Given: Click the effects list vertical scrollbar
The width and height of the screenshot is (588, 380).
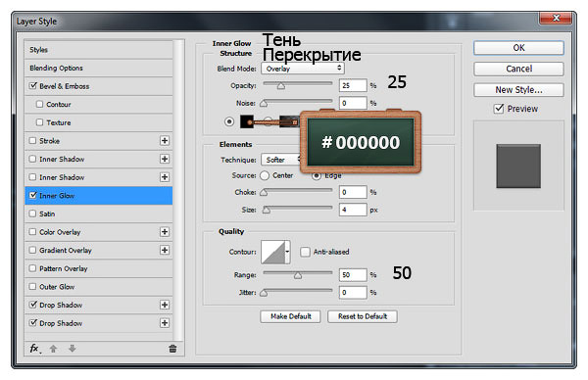Looking at the screenshot, I should 179,189.
